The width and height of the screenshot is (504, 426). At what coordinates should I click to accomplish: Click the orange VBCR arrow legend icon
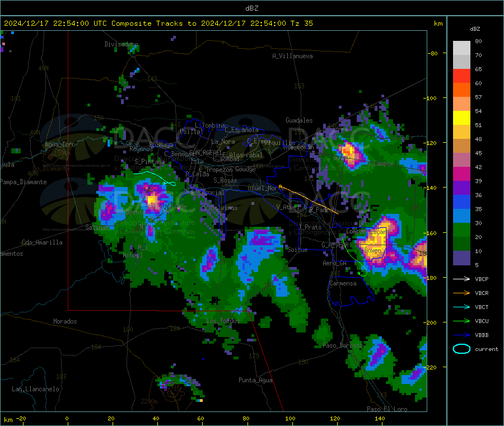(x=461, y=293)
